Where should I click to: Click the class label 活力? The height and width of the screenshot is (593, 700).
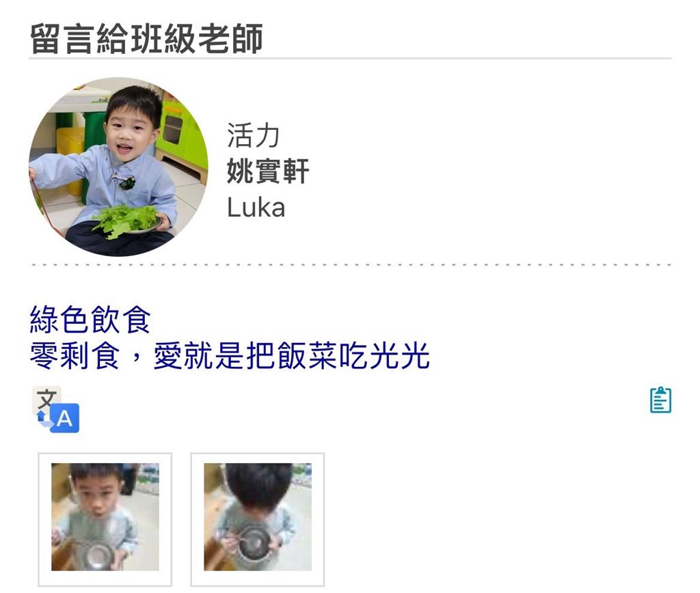tap(253, 135)
